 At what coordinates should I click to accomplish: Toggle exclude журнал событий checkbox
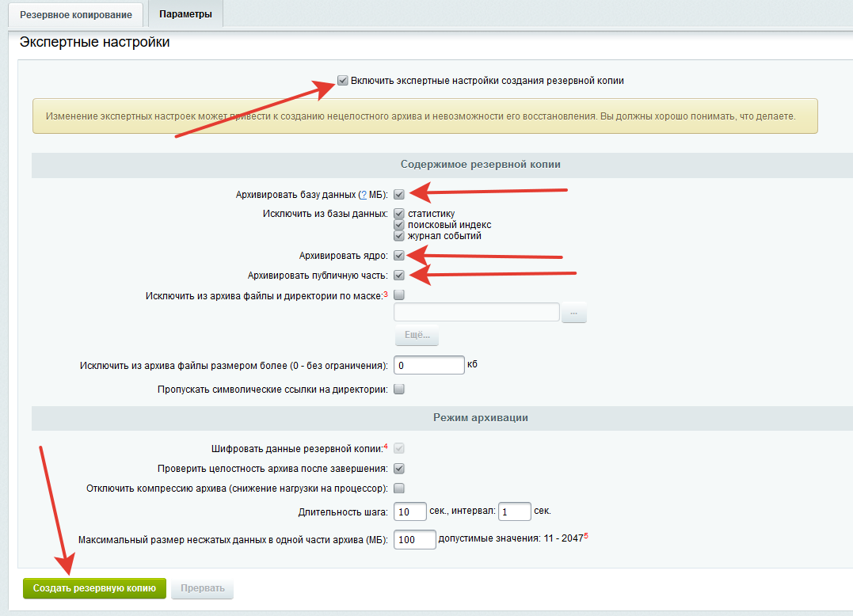tap(399, 236)
